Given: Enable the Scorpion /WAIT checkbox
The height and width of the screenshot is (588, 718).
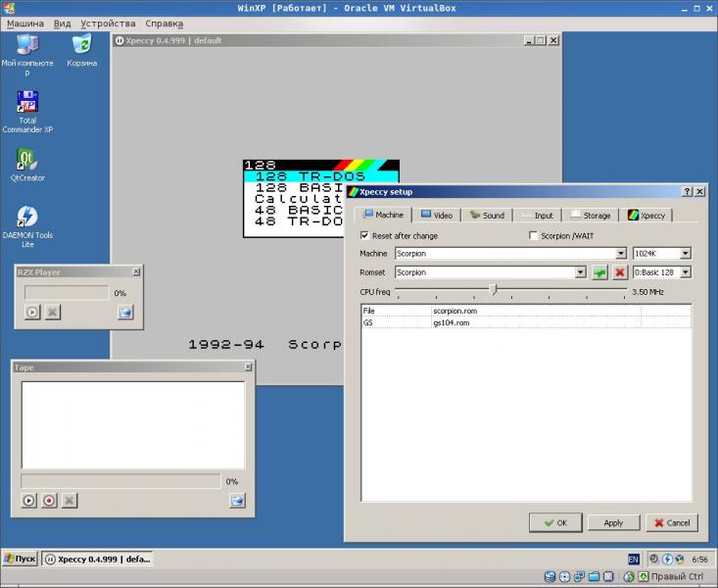Looking at the screenshot, I should click(533, 235).
